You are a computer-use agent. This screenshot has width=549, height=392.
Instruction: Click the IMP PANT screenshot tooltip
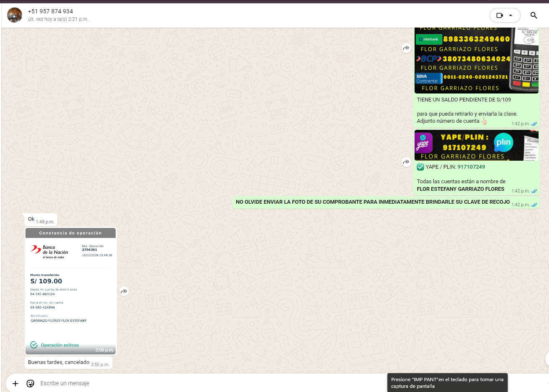(x=447, y=383)
